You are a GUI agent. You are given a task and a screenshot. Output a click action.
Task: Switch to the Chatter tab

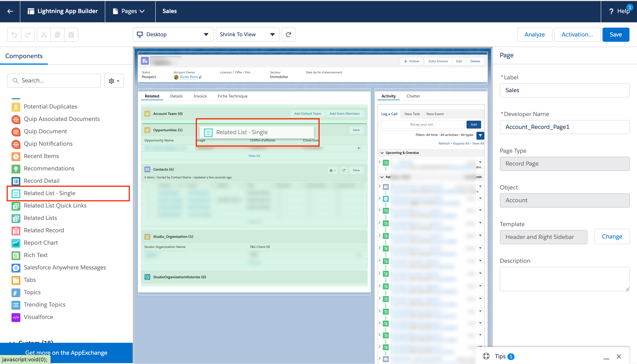coord(413,96)
